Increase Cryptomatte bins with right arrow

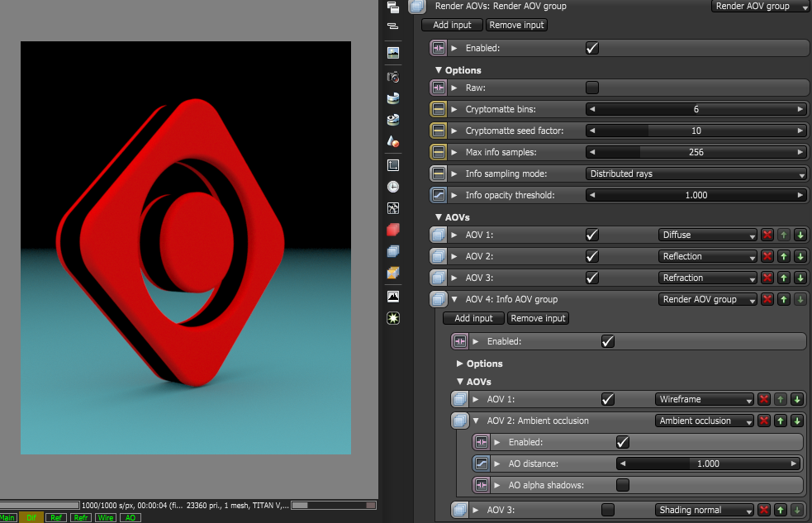(800, 109)
